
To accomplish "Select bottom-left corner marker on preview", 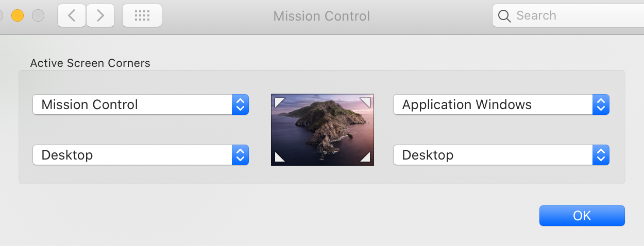I will tap(280, 156).
